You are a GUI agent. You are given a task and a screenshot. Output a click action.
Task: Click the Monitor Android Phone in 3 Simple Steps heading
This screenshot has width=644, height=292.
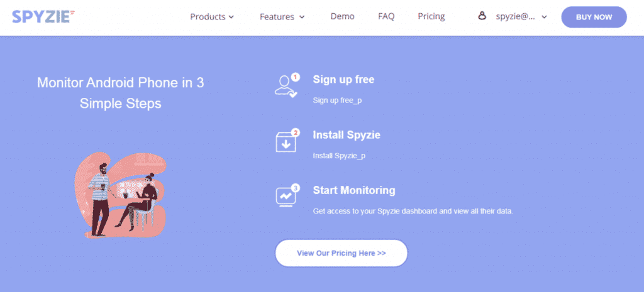[x=120, y=93]
